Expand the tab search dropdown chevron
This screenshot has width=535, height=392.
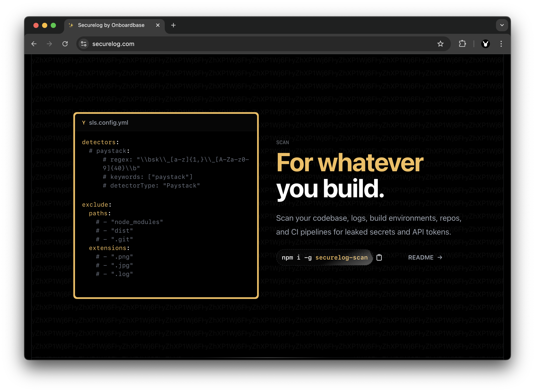click(x=502, y=25)
